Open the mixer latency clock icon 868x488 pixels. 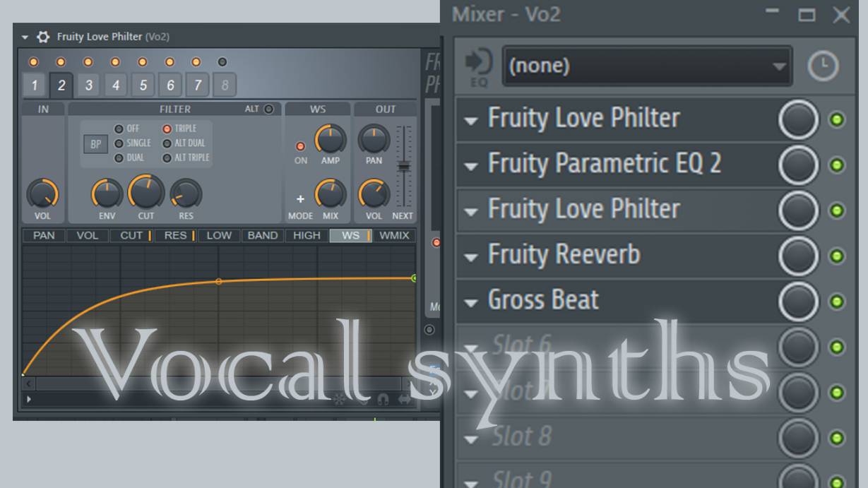[822, 66]
